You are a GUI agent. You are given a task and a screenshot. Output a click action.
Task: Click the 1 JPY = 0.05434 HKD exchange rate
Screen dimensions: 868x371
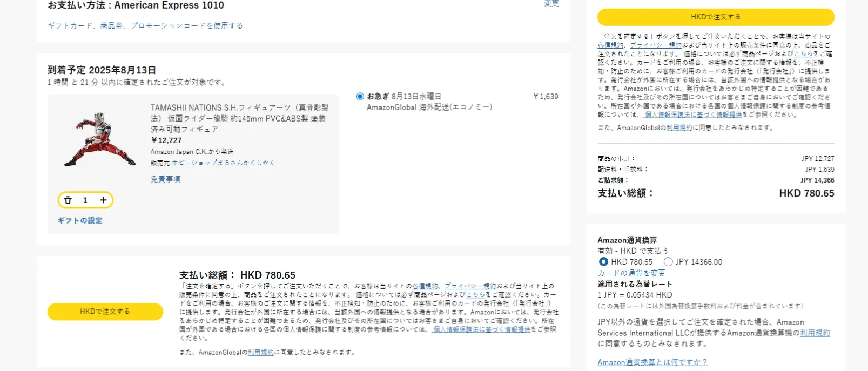(635, 295)
